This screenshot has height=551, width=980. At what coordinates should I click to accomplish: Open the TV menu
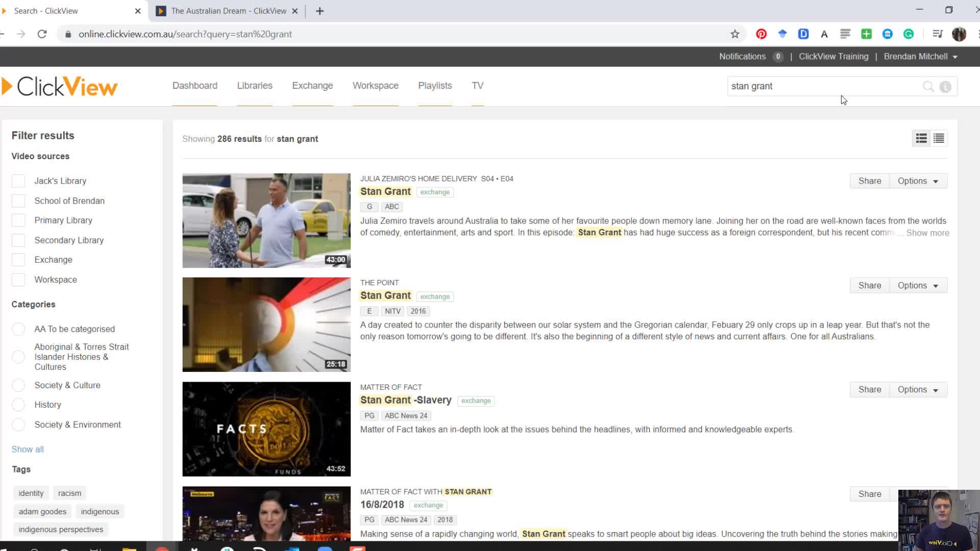point(478,86)
